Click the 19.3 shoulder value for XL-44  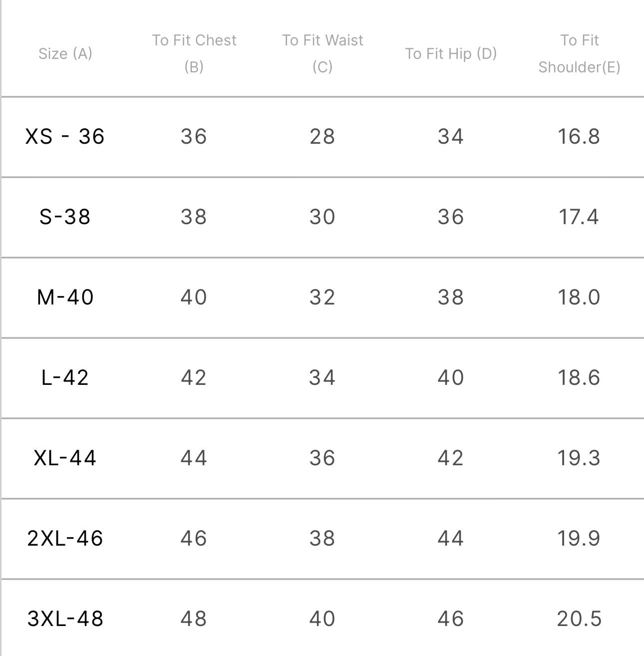[579, 458]
